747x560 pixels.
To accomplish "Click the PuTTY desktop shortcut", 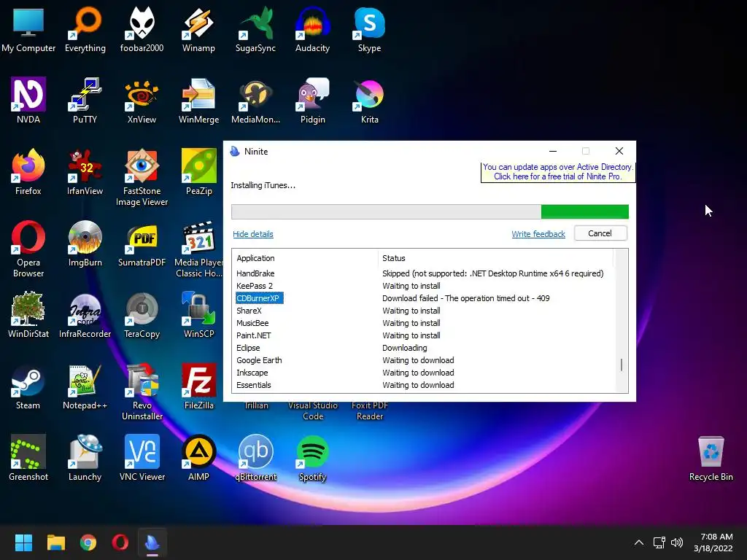I will 85,101.
